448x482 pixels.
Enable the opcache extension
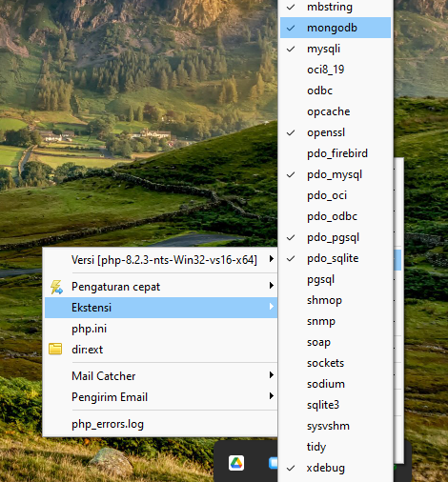click(x=336, y=111)
